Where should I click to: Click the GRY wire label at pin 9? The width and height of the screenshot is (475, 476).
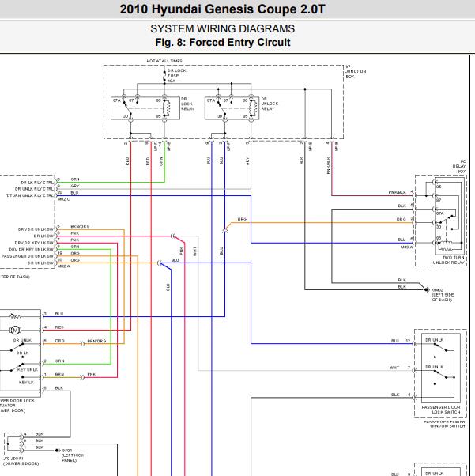[74, 186]
